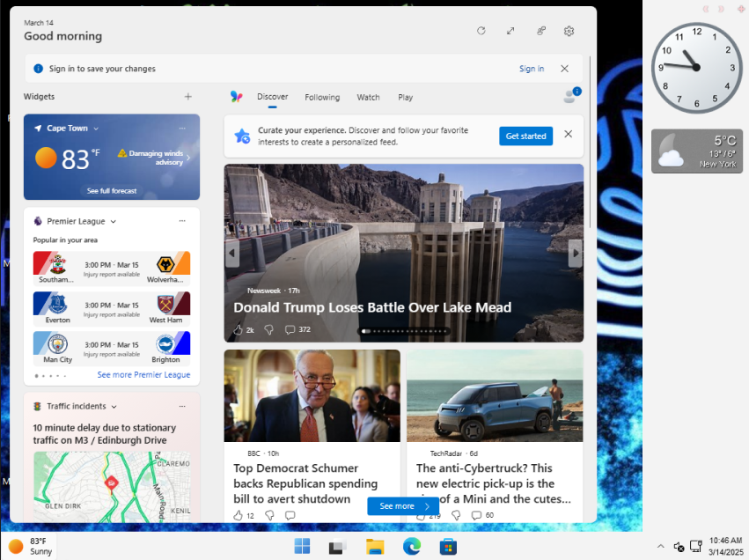Open the New York weather desktop gadget

[697, 151]
